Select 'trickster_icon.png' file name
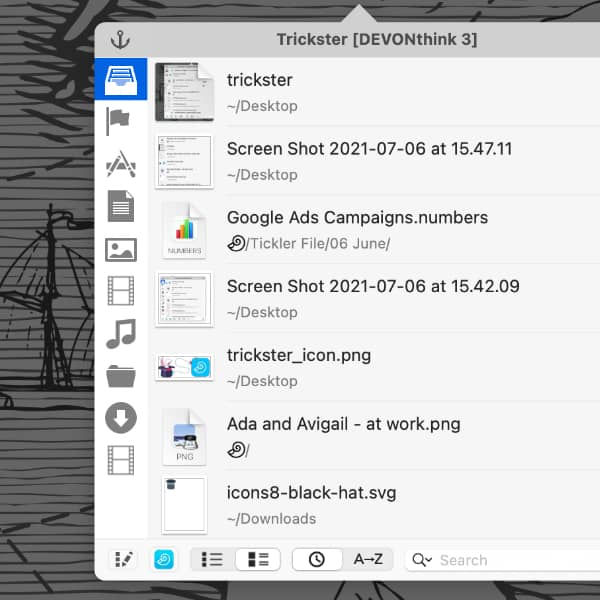Screen dimensions: 600x600 [299, 355]
